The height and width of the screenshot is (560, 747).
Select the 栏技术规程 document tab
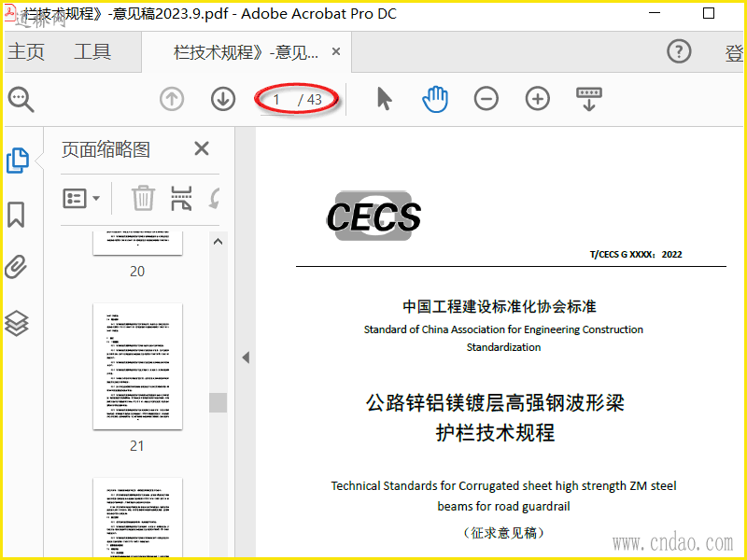[x=246, y=52]
